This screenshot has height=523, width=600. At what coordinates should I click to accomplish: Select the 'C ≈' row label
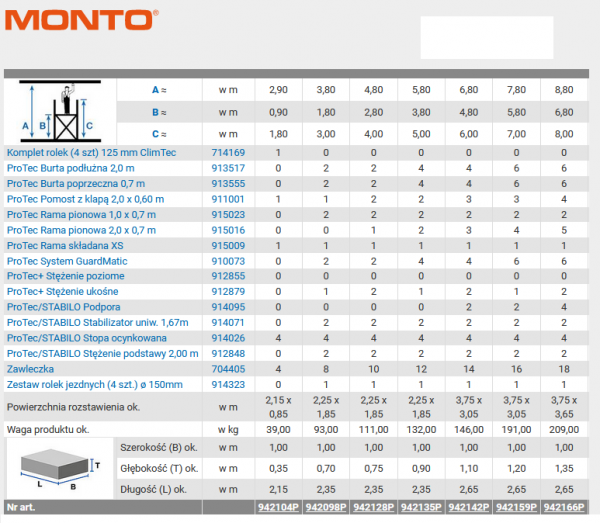[x=159, y=134]
